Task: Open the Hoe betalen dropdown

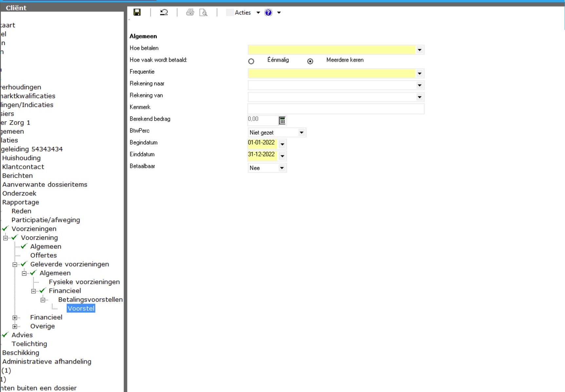Action: click(419, 50)
